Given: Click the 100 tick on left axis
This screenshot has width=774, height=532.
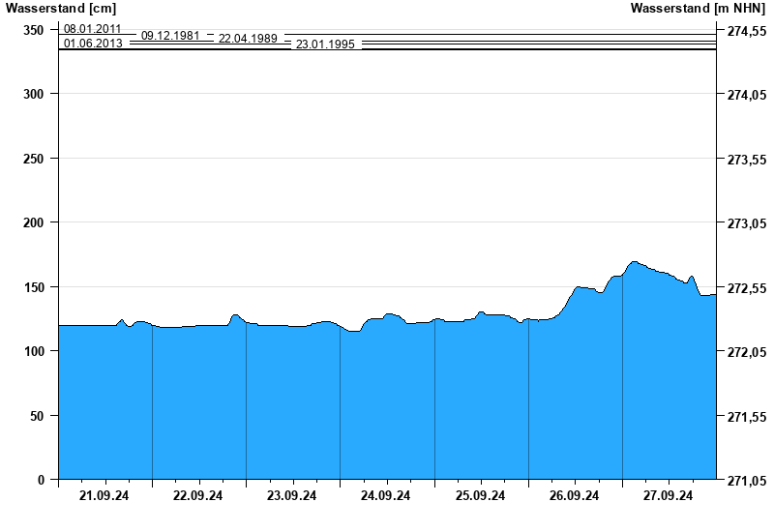Looking at the screenshot, I should (34, 351).
